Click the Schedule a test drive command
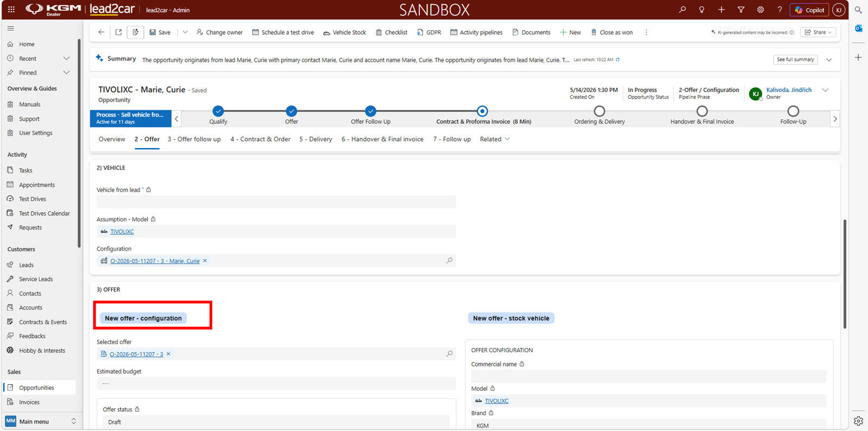This screenshot has width=868, height=431. click(x=283, y=33)
